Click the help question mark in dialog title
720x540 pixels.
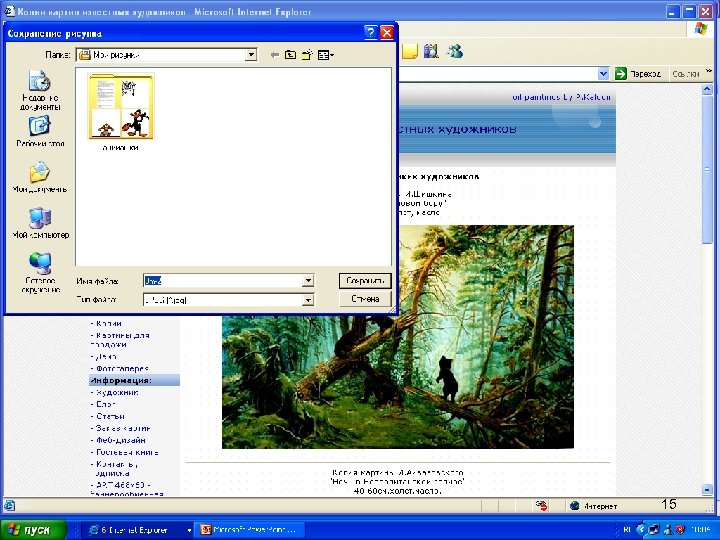tap(371, 33)
